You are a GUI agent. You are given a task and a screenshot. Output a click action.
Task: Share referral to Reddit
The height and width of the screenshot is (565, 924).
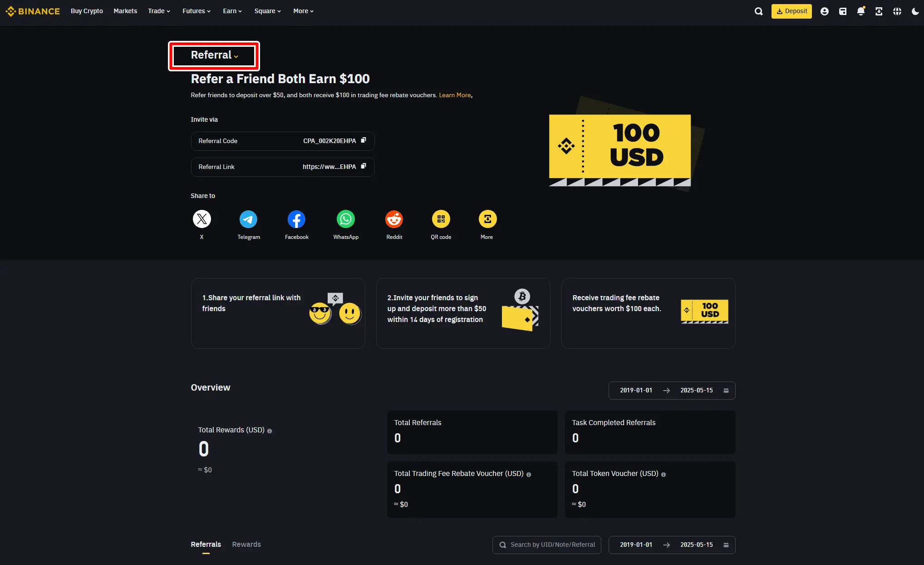pyautogui.click(x=394, y=219)
